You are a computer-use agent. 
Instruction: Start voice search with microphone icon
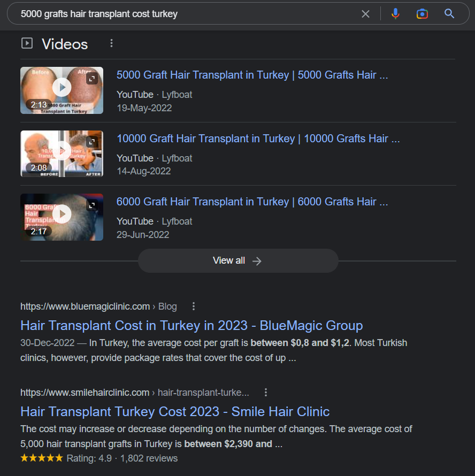click(395, 14)
